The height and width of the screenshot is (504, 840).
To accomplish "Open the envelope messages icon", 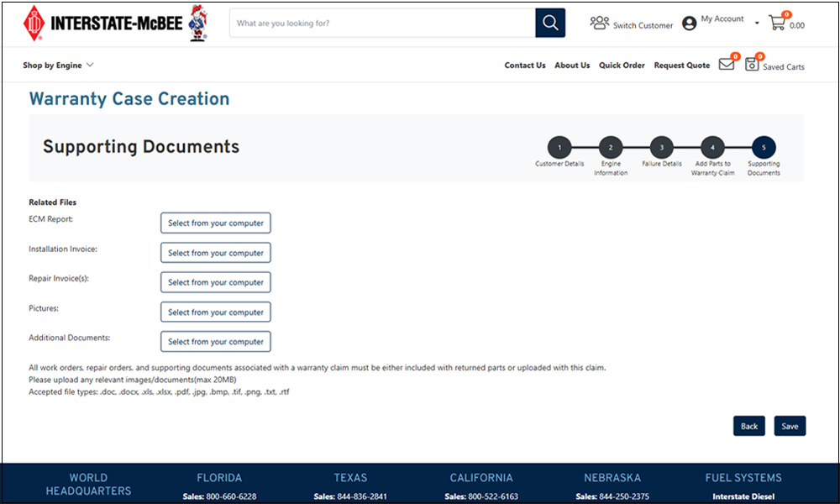I will (727, 65).
